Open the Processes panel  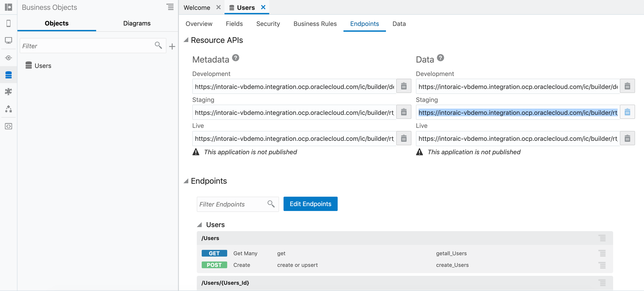8,109
